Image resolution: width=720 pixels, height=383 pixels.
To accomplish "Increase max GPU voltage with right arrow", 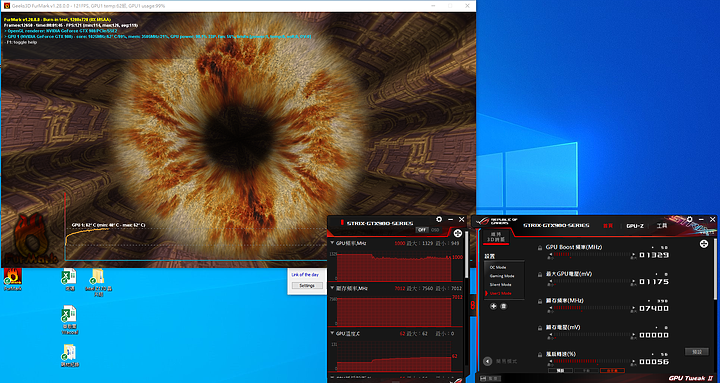I will click(633, 281).
